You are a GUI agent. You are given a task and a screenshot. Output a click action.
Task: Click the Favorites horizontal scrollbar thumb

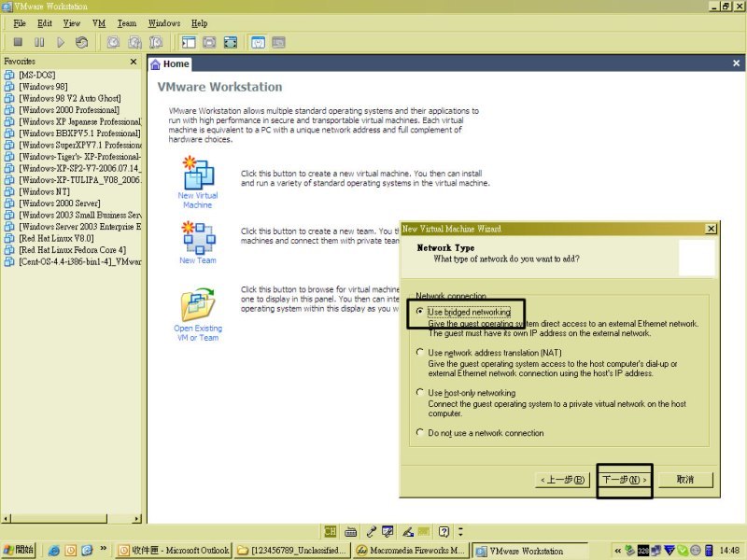[x=59, y=519]
